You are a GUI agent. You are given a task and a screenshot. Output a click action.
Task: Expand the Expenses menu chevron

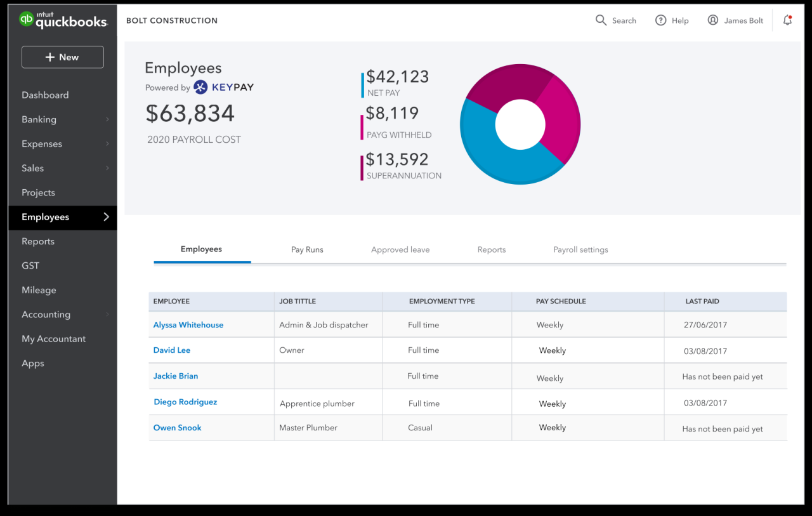click(x=107, y=144)
